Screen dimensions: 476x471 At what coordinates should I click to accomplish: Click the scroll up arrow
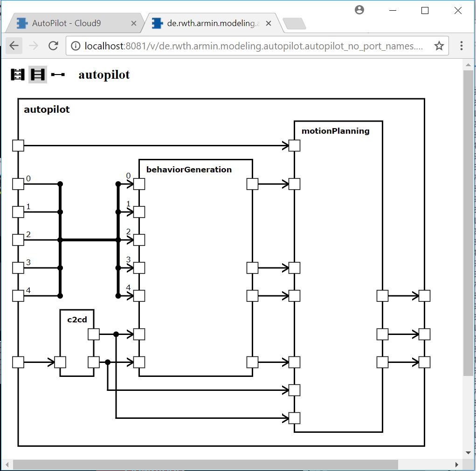[468, 65]
